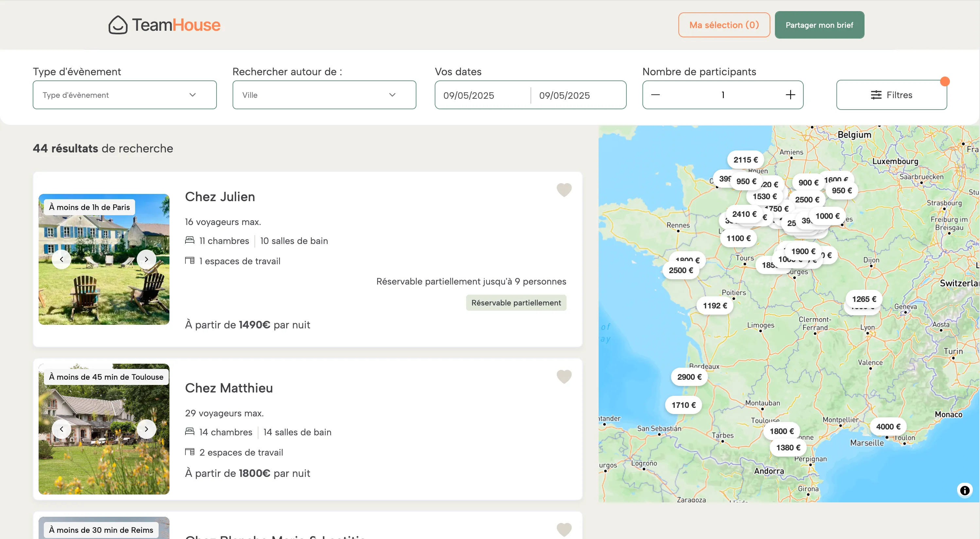Favorite Chez Matthieu with heart icon

564,376
